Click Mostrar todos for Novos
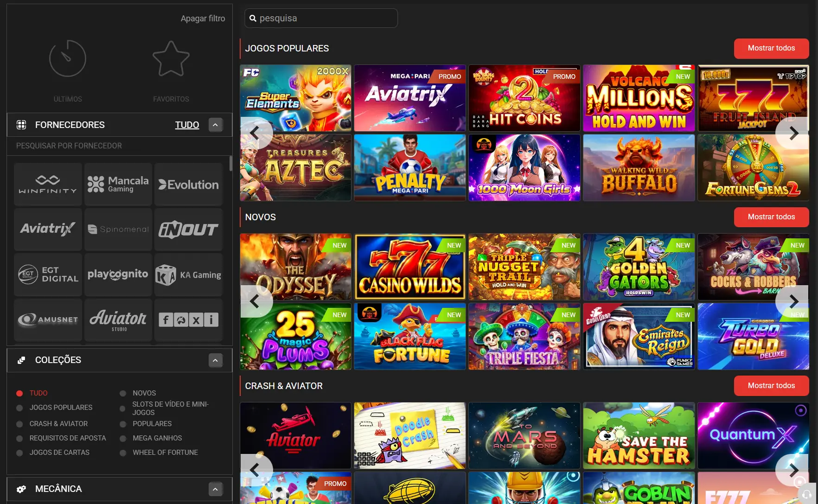Viewport: 818px width, 504px height. (771, 217)
